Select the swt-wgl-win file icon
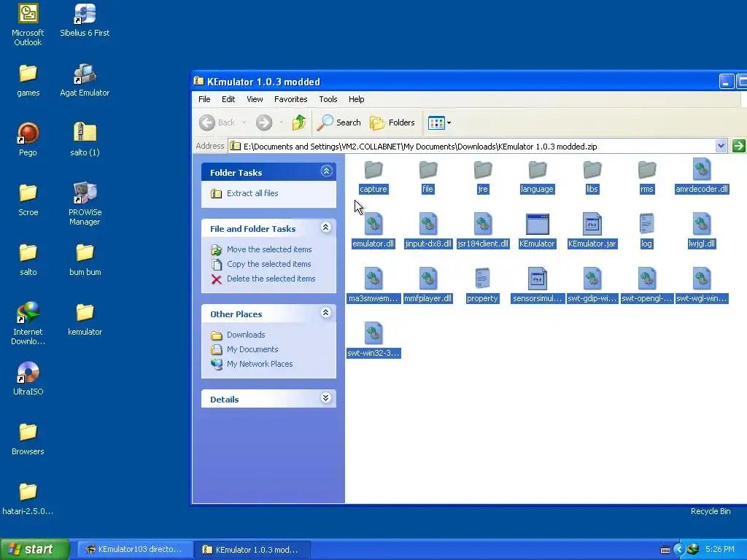This screenshot has width=747, height=560. point(702,279)
